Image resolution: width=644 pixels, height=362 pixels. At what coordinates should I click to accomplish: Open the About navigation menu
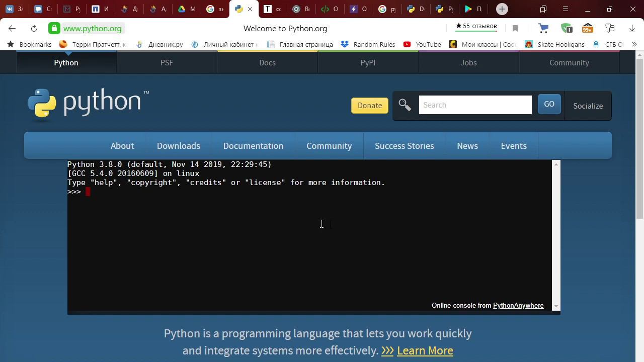(122, 146)
